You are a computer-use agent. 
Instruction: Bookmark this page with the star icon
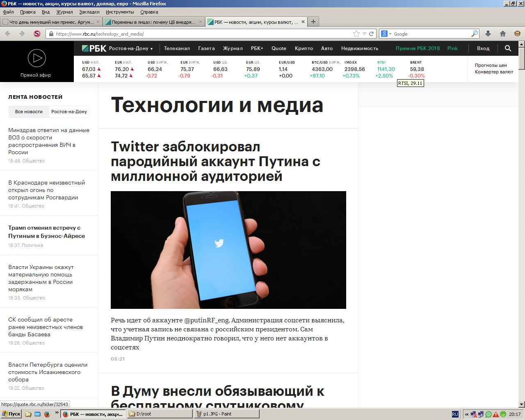pos(356,34)
